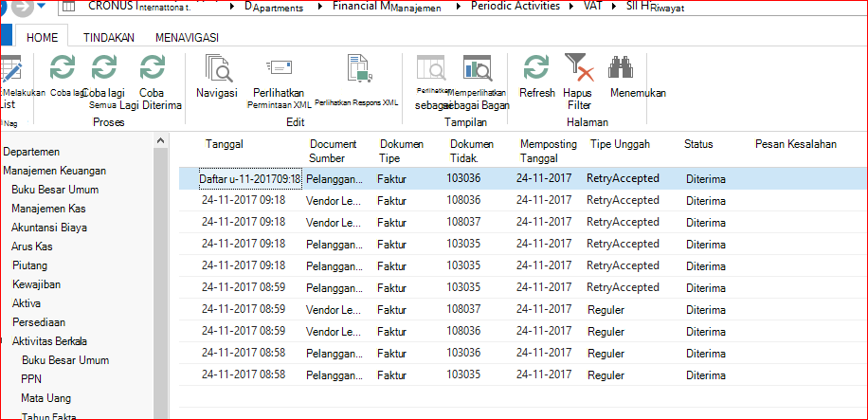Open the Navigasi navigate icon
The image size is (868, 420).
tap(218, 68)
